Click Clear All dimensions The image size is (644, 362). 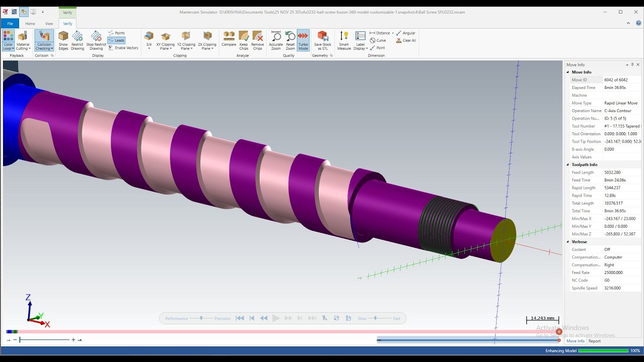click(x=406, y=41)
